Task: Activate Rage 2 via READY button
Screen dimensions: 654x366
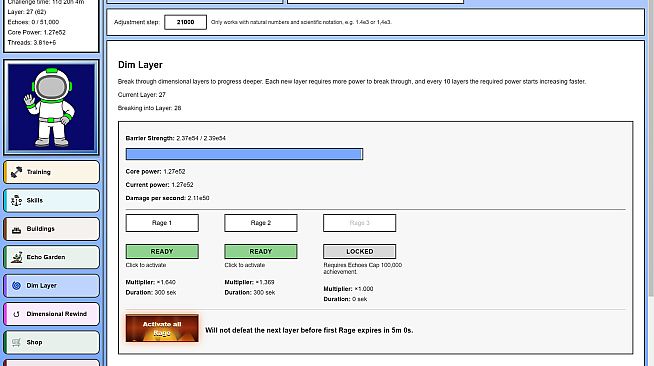Action: pos(261,251)
